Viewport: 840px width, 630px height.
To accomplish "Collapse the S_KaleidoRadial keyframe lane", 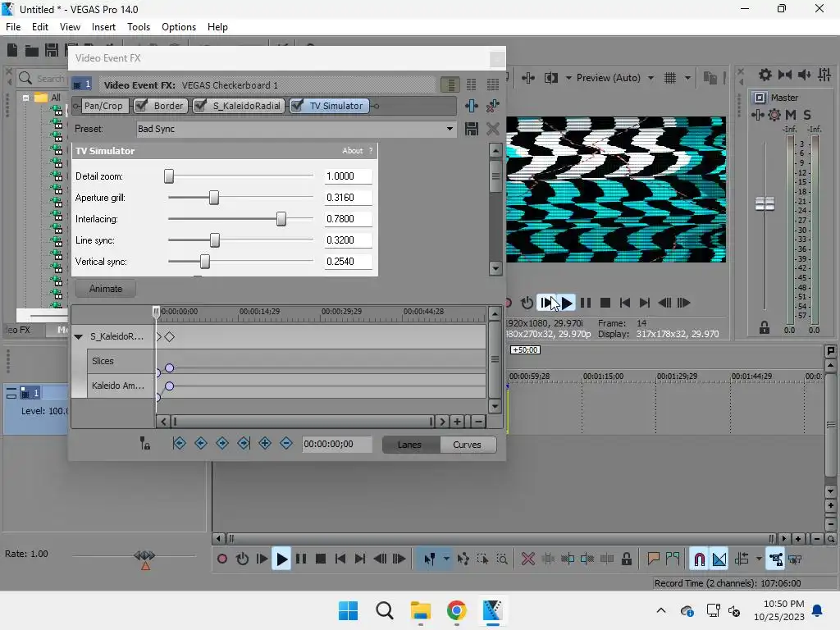I will (79, 336).
